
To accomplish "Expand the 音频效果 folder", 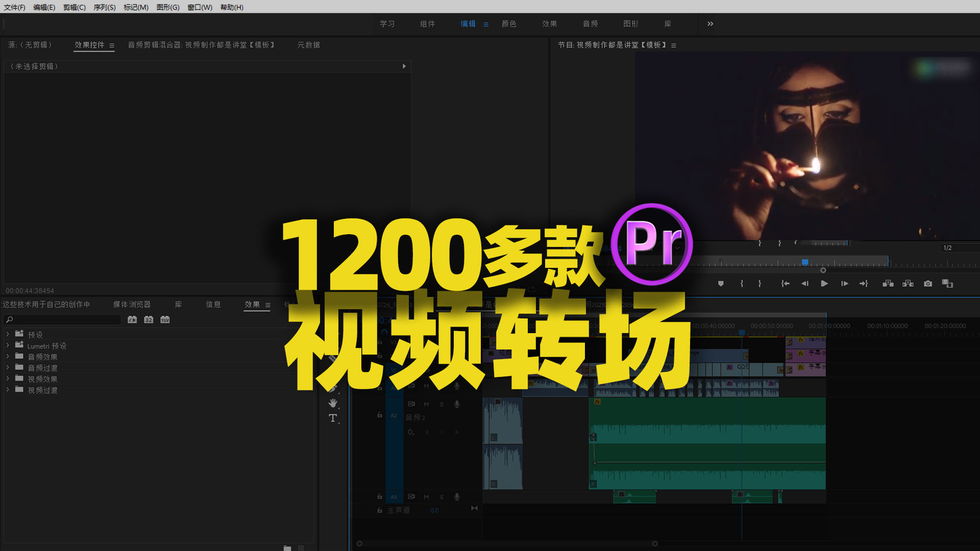I will (x=8, y=357).
